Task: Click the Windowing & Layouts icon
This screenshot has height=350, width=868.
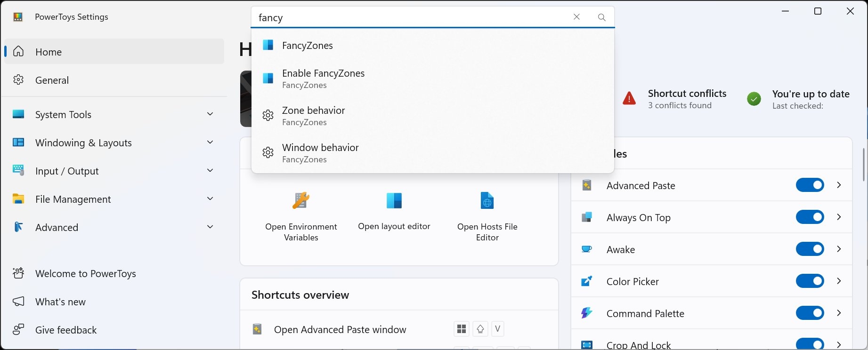Action: 18,142
